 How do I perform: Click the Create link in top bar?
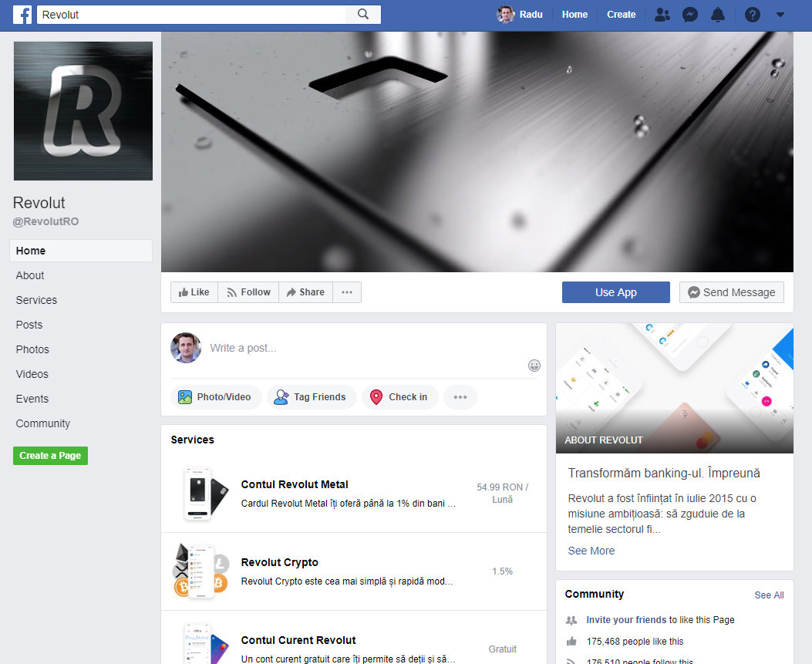pyautogui.click(x=621, y=15)
